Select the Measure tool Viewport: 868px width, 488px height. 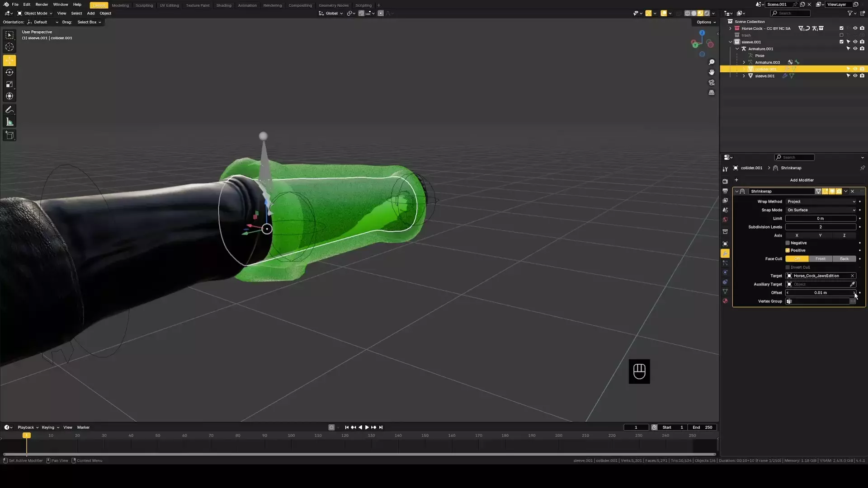tap(9, 122)
